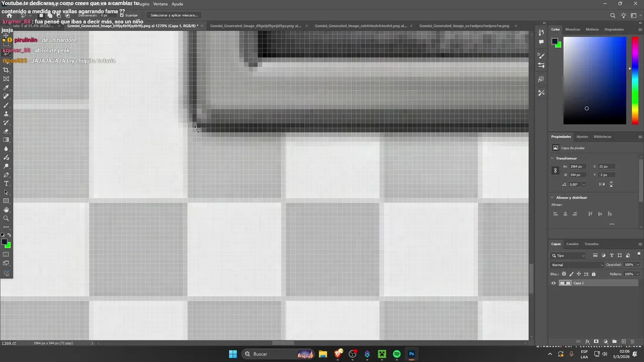Create a new layer
The image size is (644, 362).
click(x=623, y=341)
